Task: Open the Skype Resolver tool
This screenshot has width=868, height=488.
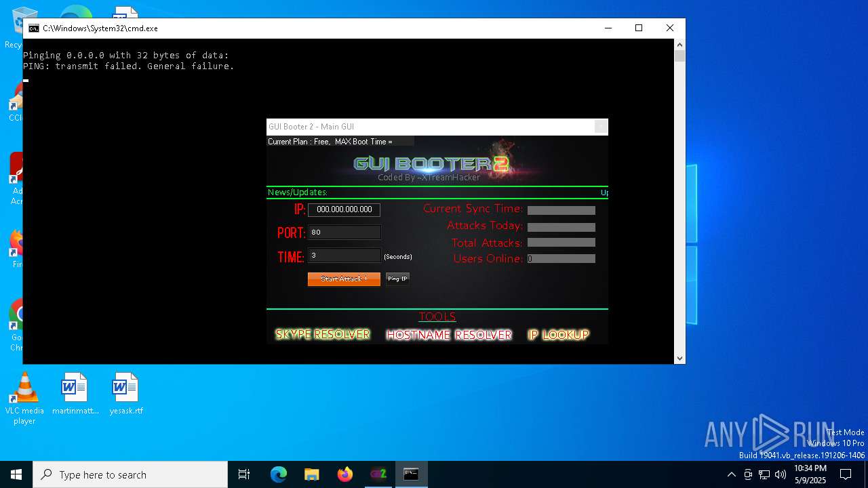Action: pos(323,334)
